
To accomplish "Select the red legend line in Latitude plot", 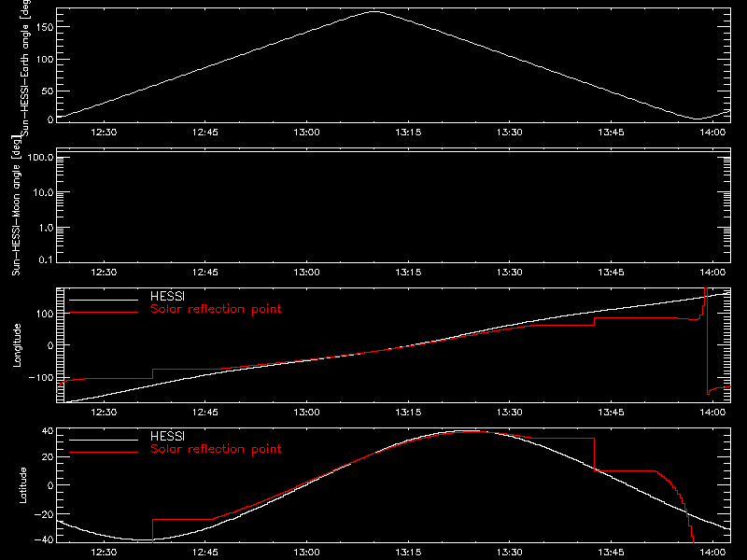I will (104, 453).
